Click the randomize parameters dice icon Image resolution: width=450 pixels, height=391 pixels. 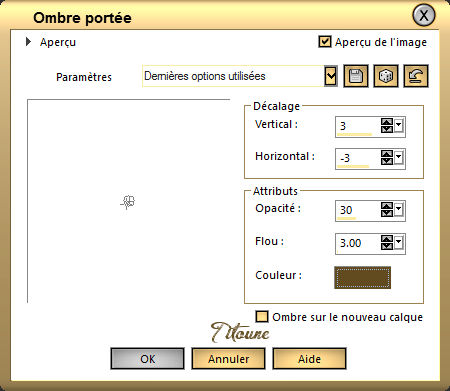coord(386,76)
